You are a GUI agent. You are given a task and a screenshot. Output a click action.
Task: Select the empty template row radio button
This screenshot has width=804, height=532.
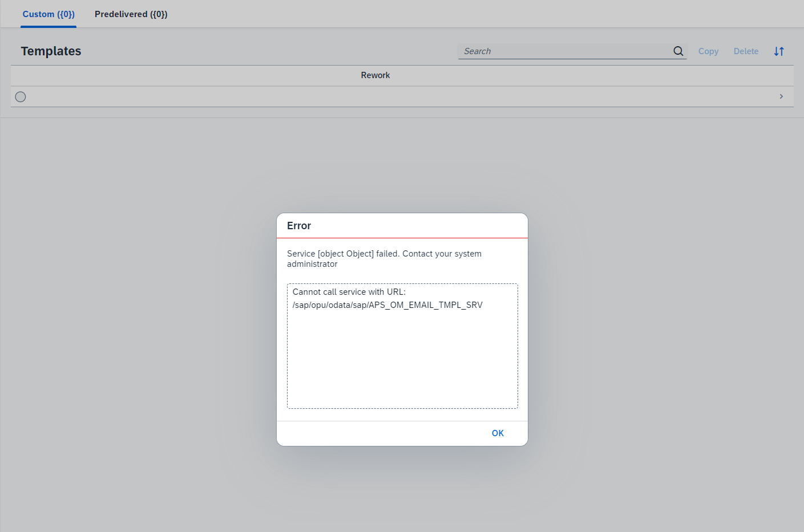[x=21, y=97]
